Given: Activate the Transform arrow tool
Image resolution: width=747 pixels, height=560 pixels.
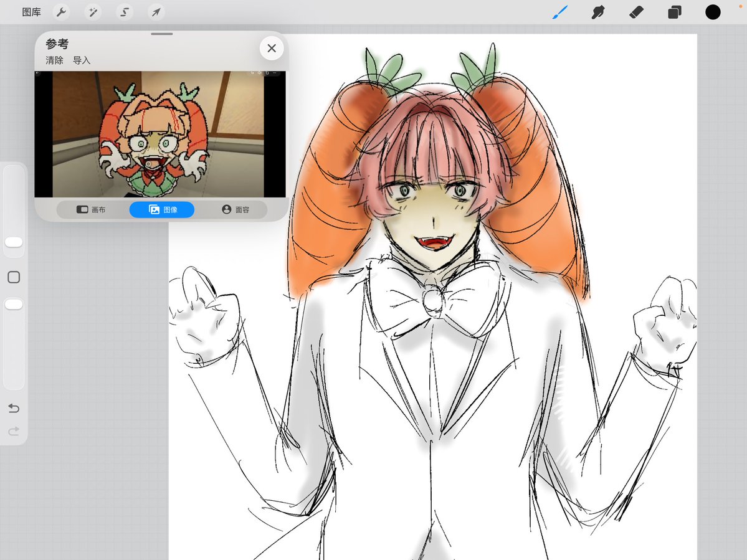Looking at the screenshot, I should 156,12.
